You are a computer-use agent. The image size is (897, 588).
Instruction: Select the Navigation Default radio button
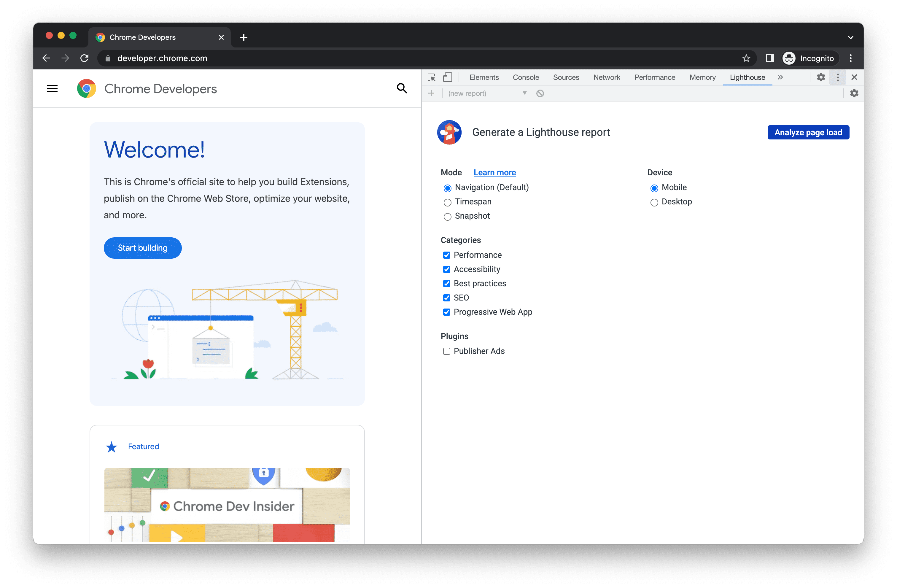point(447,187)
